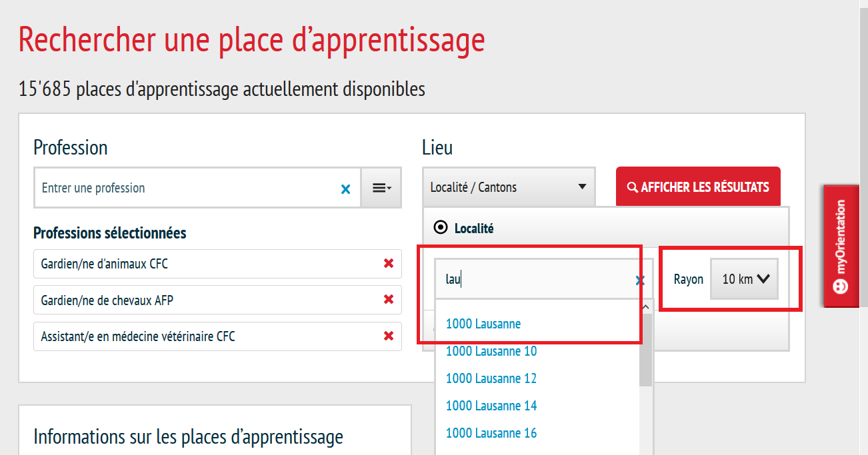The image size is (868, 455).
Task: Open the Rayon 10 km dropdown
Action: [x=744, y=279]
